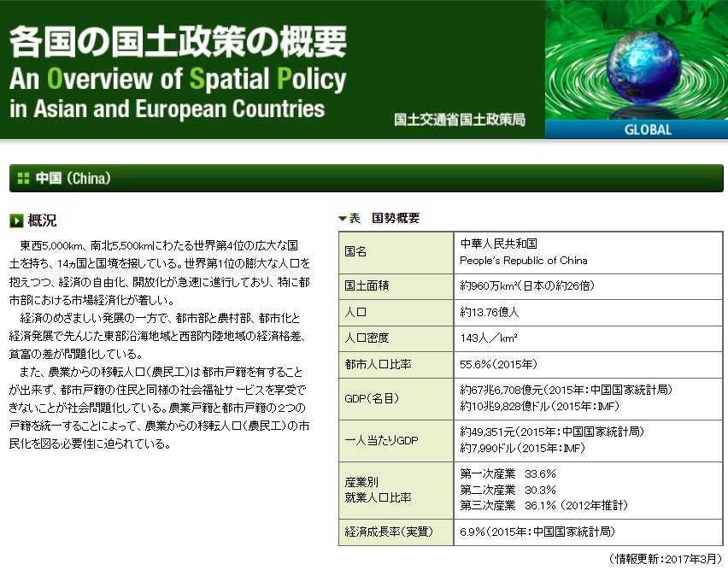728x576 pixels.
Task: Click the 情報更新:2017年3月 note
Action: (666, 559)
